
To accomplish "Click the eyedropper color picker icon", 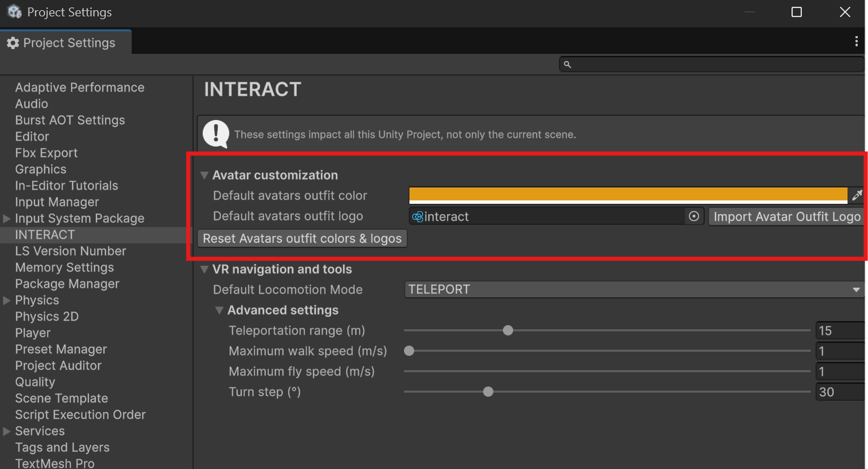I will click(x=857, y=196).
